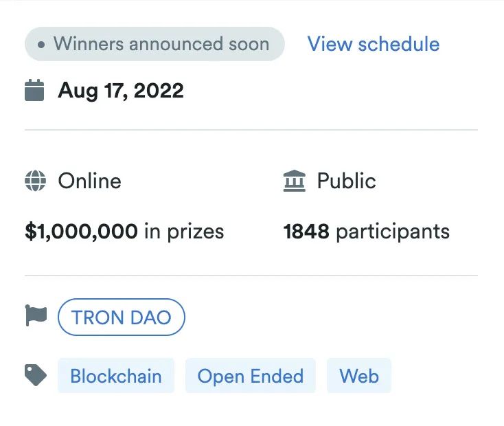Select the Open Ended theme tag
Screen dimensions: 504x426
(250, 376)
